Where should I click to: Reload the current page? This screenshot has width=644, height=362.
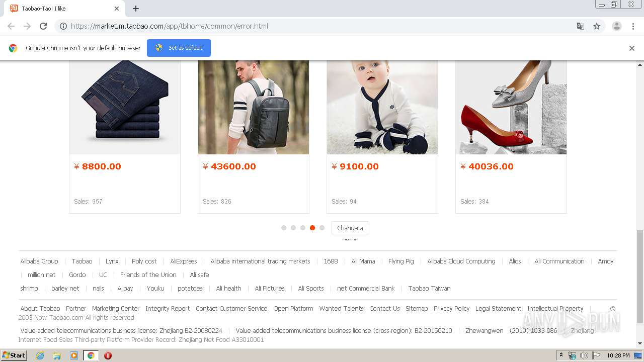[43, 26]
